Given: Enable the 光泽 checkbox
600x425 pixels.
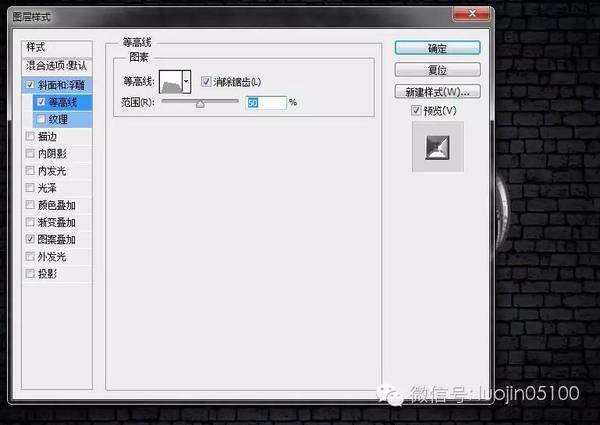Looking at the screenshot, I should click(x=30, y=187).
